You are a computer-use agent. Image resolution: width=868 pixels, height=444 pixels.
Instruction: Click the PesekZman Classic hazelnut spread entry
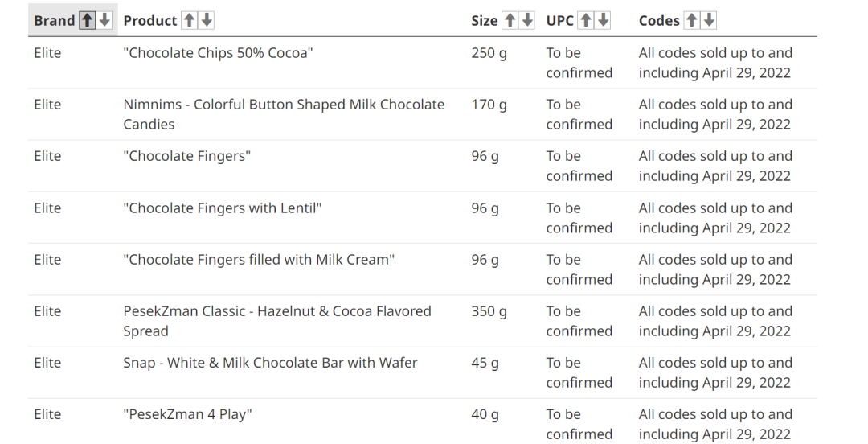[277, 321]
